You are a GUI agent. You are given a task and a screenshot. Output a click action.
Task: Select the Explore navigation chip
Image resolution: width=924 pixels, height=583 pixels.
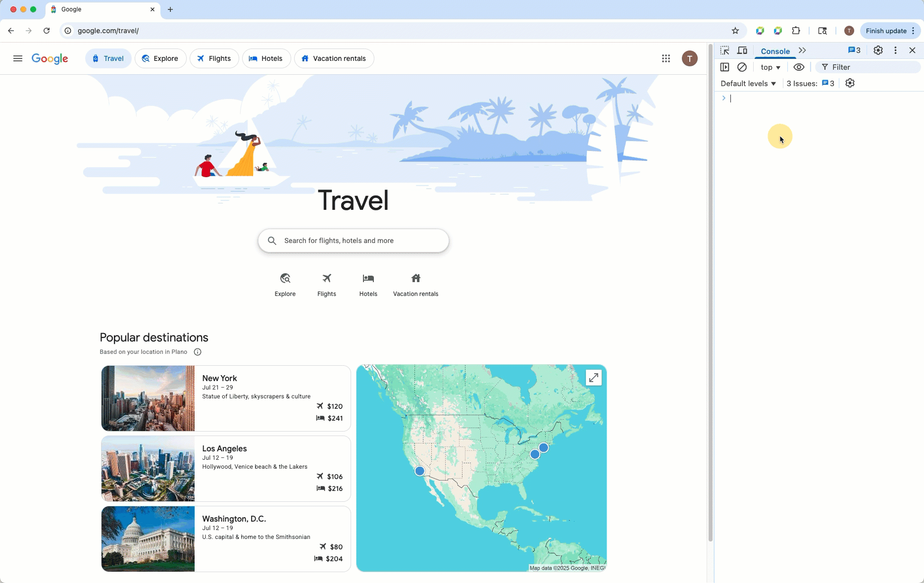tap(160, 58)
